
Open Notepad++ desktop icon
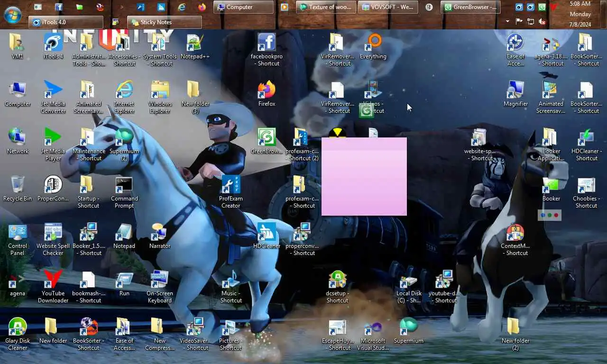[195, 46]
